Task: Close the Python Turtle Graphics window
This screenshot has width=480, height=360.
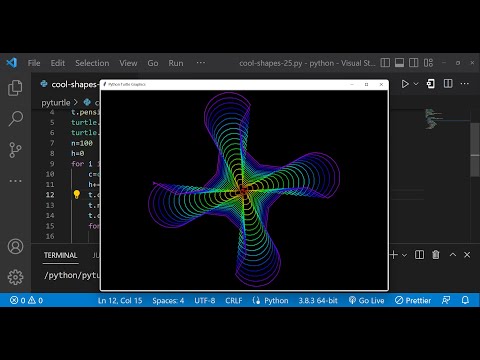Action: point(381,84)
